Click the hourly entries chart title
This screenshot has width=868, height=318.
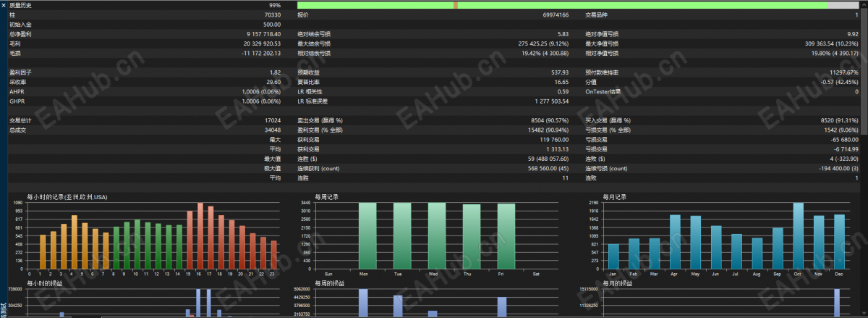(x=67, y=197)
